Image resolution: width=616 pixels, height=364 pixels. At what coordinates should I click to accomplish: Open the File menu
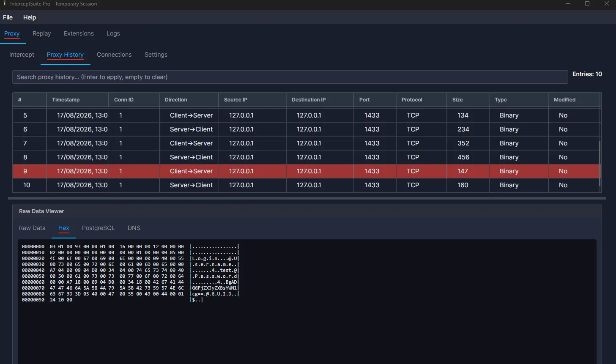(8, 17)
